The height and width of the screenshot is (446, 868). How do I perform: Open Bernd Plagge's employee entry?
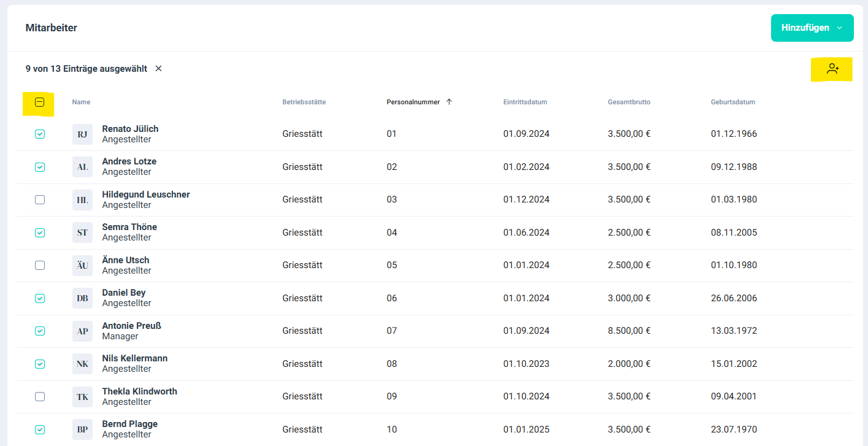[129, 424]
